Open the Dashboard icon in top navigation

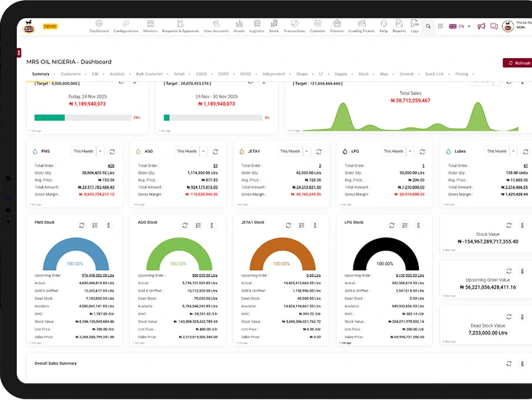(99, 26)
